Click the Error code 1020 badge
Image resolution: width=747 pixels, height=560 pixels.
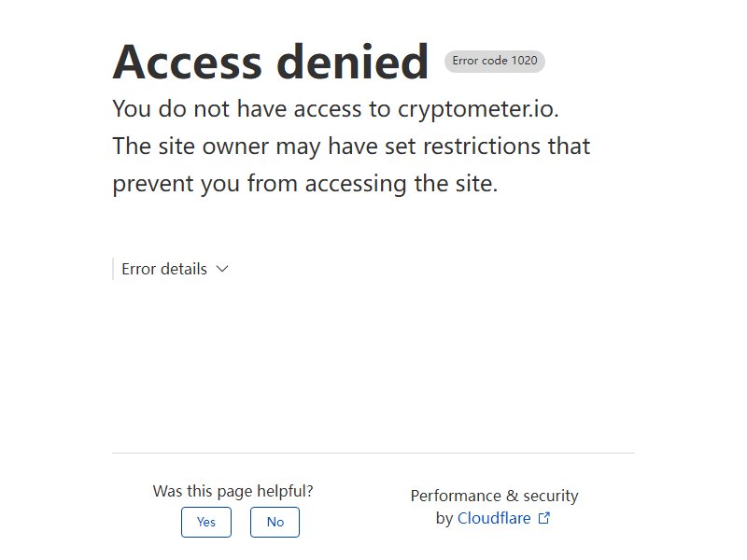tap(495, 61)
